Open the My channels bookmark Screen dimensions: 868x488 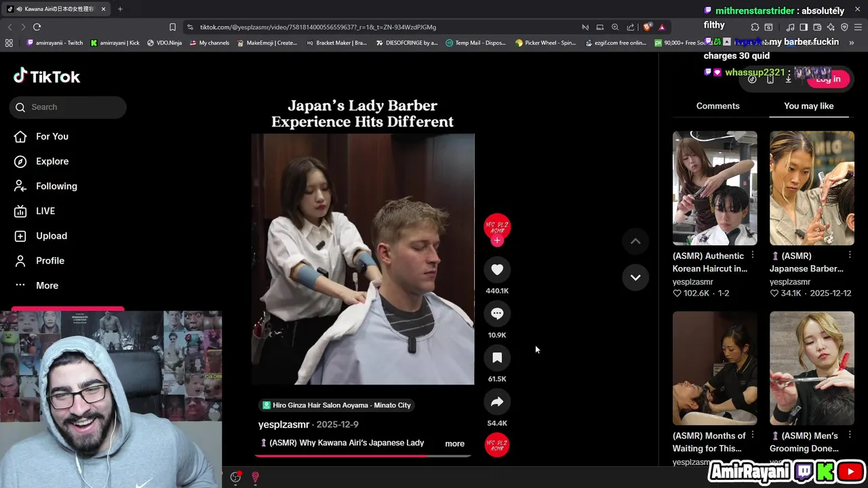(x=209, y=43)
